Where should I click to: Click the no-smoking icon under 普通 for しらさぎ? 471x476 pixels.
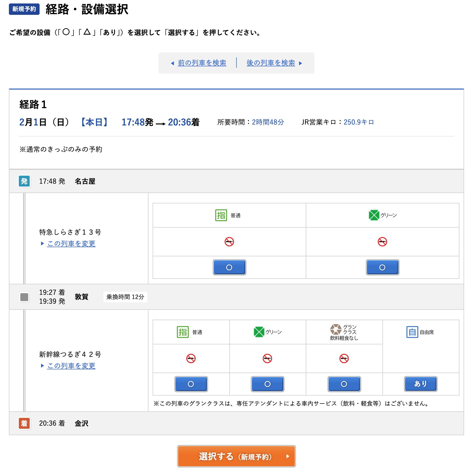pos(229,242)
